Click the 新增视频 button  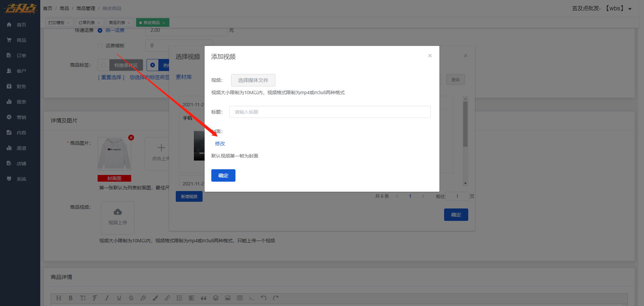pos(189,196)
